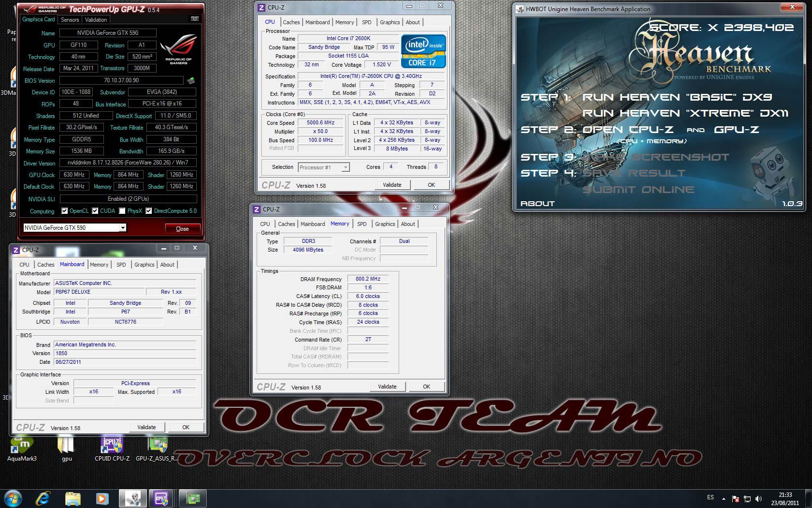812x508 pixels.
Task: Click the BIOS save chip icon in GPU-Z
Action: [191, 80]
